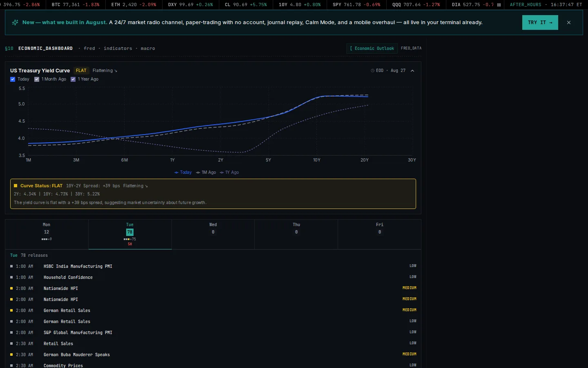Click the TRY IT button

540,22
